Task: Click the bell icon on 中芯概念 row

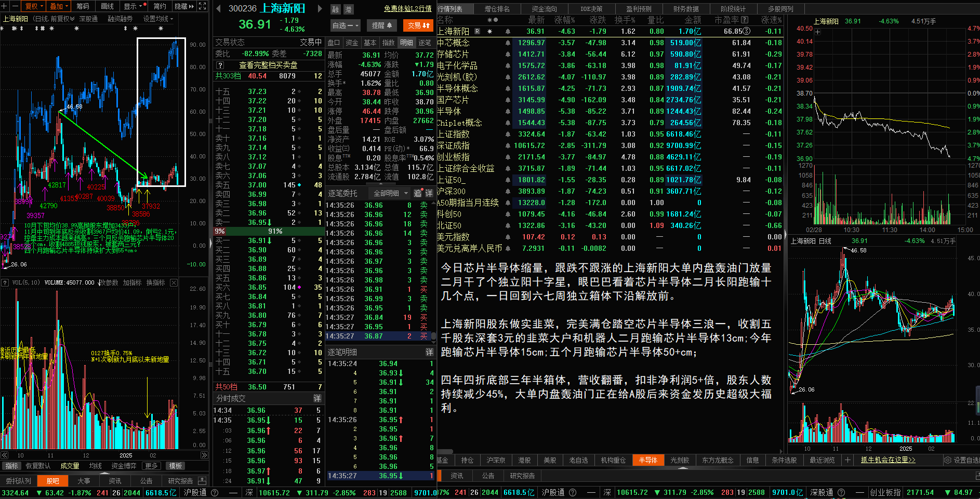Action: click(508, 43)
